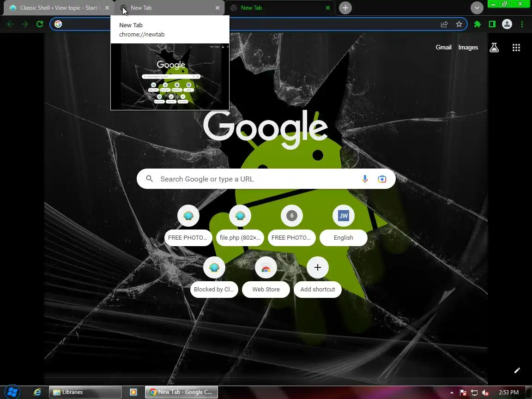Click the Search Google or type a URL box
The image size is (532, 399).
(266, 179)
